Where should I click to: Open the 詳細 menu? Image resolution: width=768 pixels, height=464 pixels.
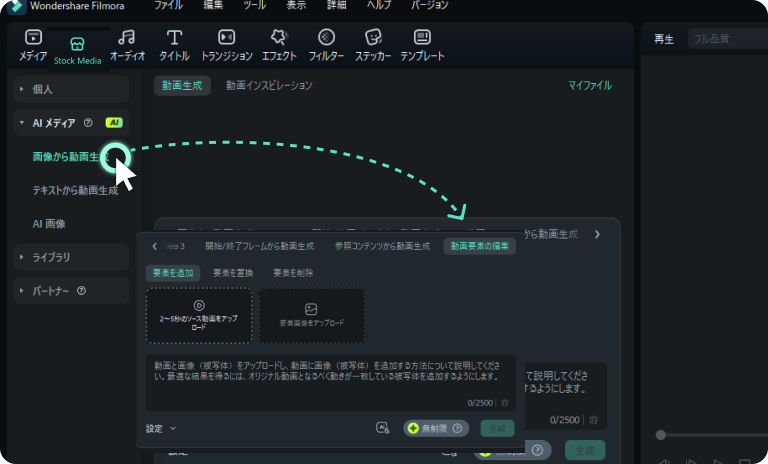(337, 5)
